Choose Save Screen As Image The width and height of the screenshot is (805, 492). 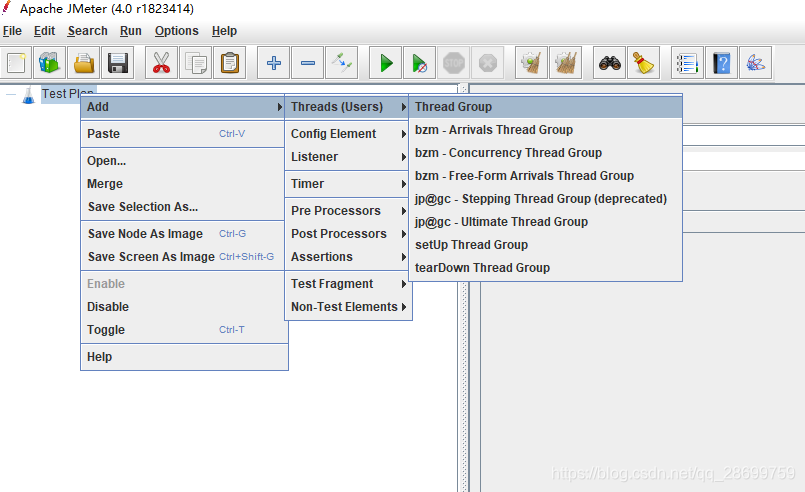point(183,257)
